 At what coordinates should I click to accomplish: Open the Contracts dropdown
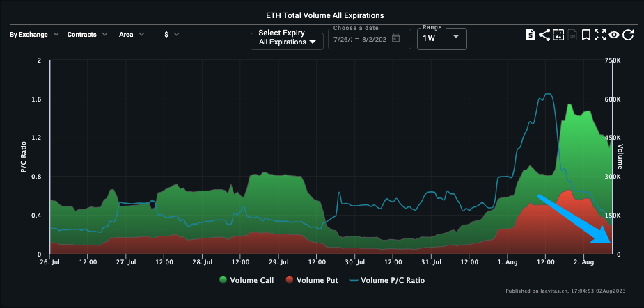click(x=88, y=35)
